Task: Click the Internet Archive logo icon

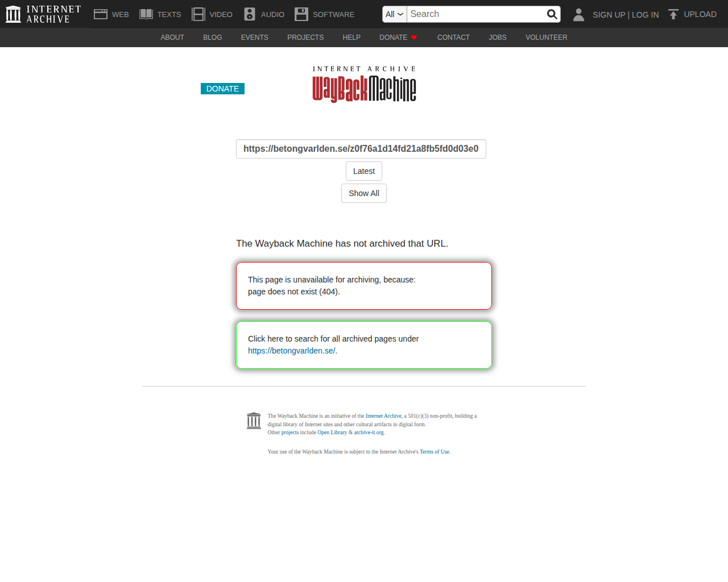Action: pos(13,14)
